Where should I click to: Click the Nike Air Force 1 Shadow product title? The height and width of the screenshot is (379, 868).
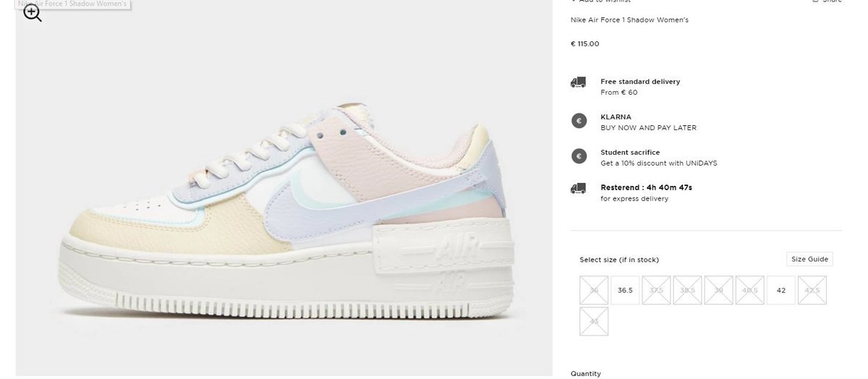tap(629, 20)
